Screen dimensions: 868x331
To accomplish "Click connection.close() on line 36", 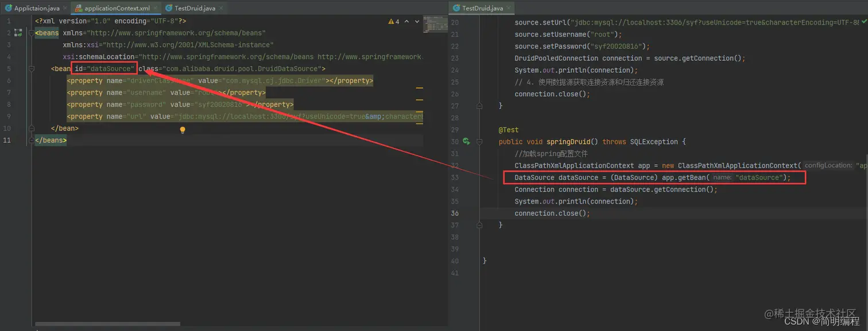I will (552, 213).
